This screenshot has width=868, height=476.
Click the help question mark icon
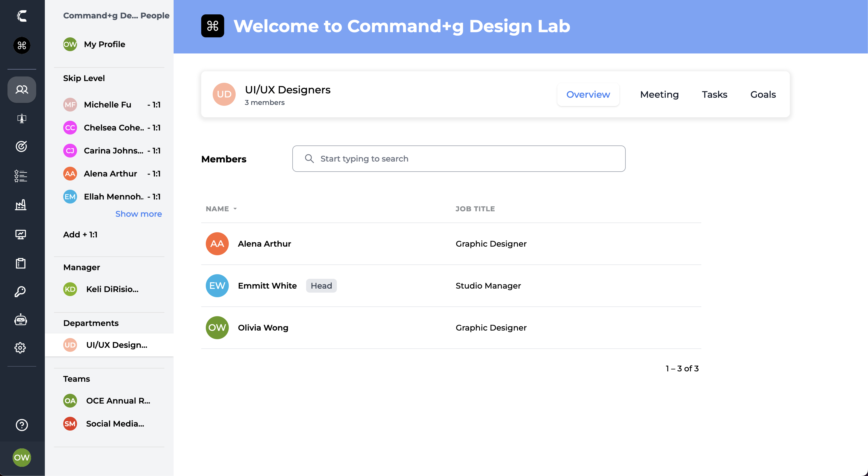[22, 425]
